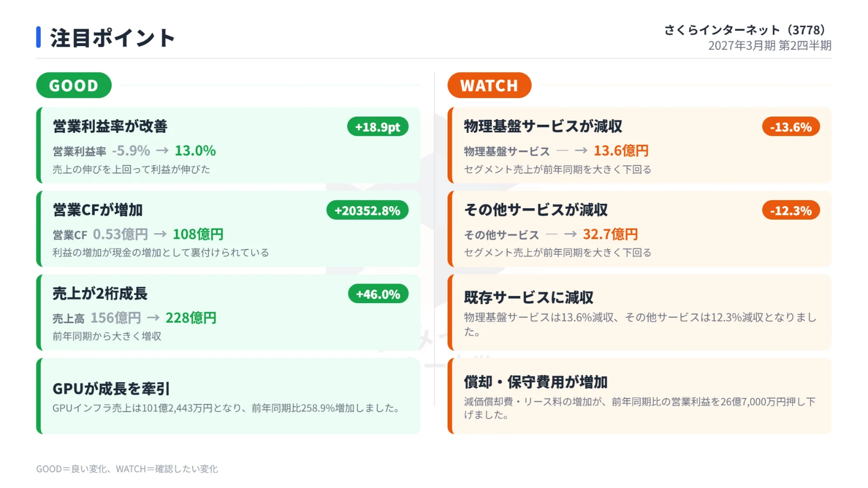This screenshot has height=488, width=868.
Task: Click the +18.9pt green badge
Action: point(378,127)
